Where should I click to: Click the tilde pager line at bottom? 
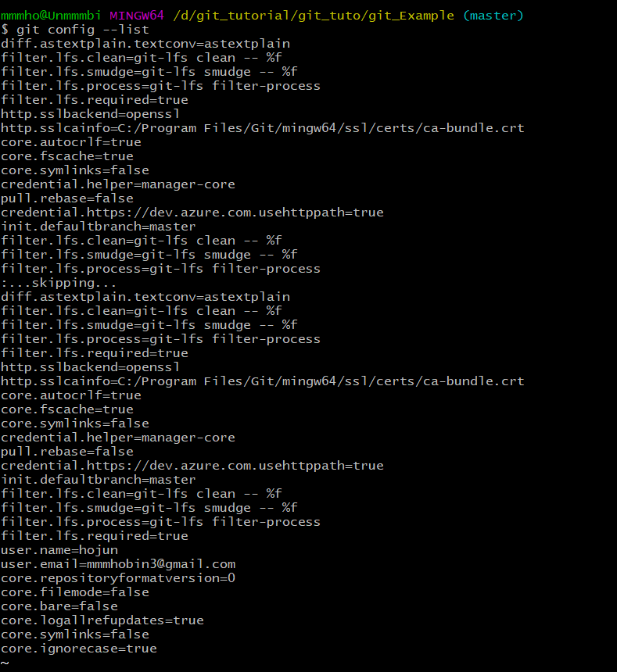pos(5,663)
